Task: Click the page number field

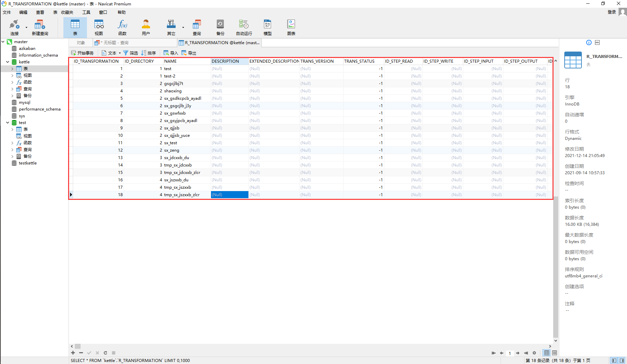Action: click(510, 353)
